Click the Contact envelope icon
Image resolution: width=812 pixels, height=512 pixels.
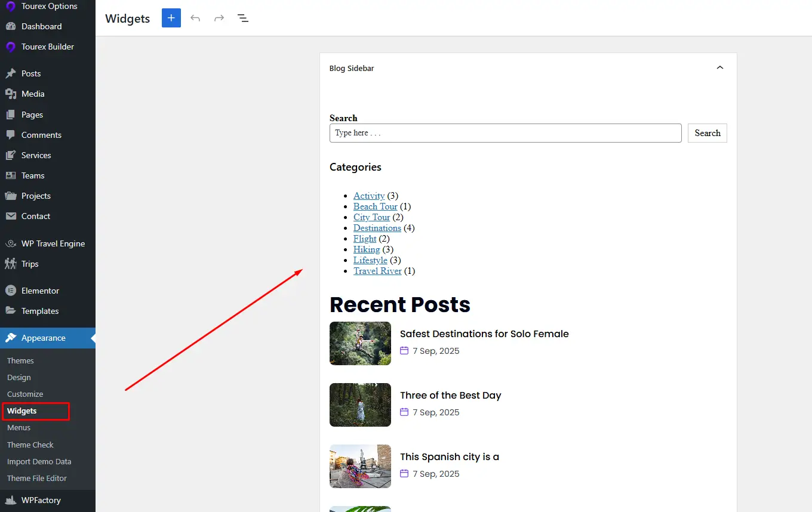[x=10, y=216]
